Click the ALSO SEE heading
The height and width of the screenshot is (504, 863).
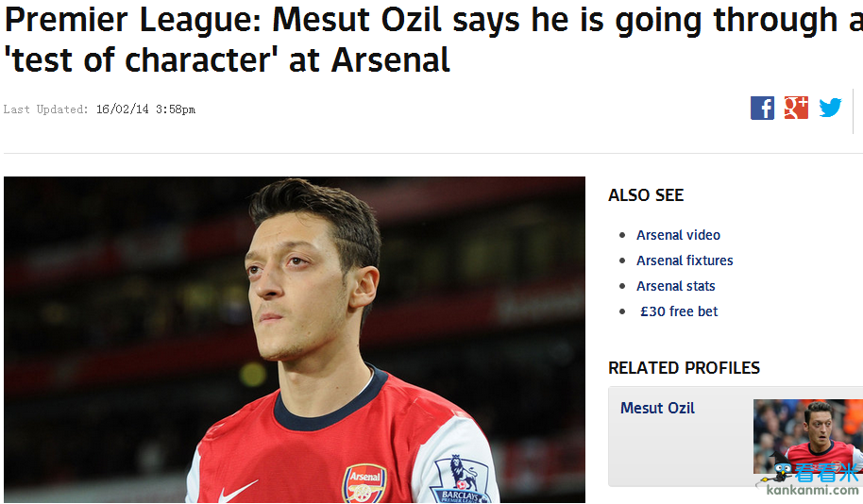[646, 195]
